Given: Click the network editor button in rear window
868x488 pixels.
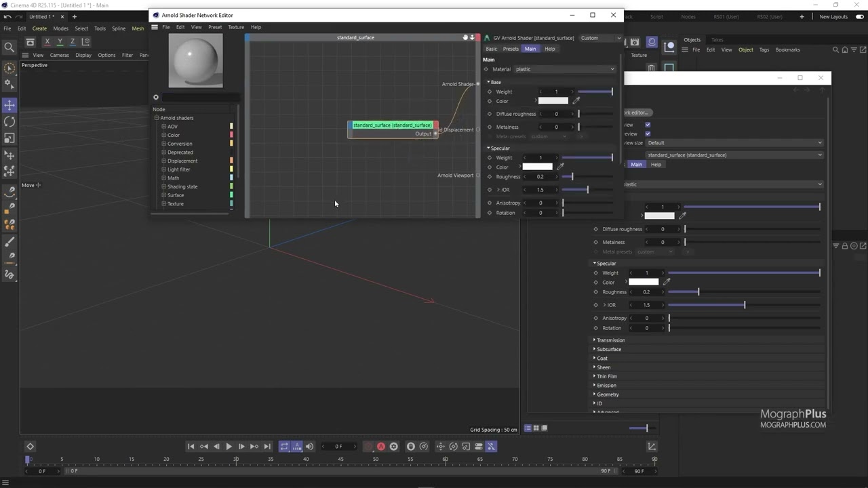Looking at the screenshot, I should point(637,113).
